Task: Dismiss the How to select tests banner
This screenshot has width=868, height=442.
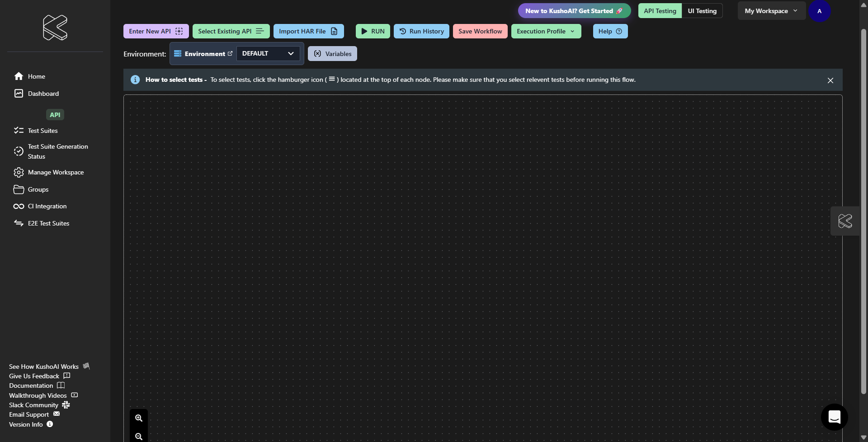Action: (830, 80)
